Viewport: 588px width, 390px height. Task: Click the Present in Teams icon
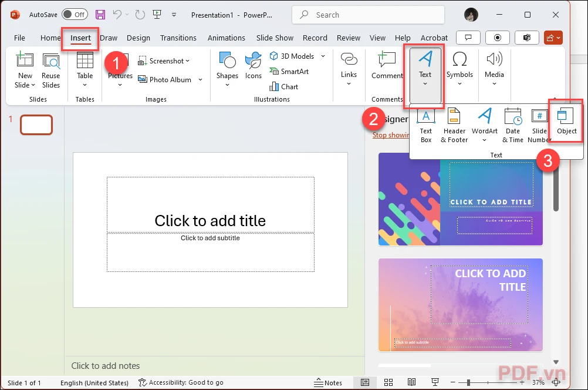pos(527,38)
